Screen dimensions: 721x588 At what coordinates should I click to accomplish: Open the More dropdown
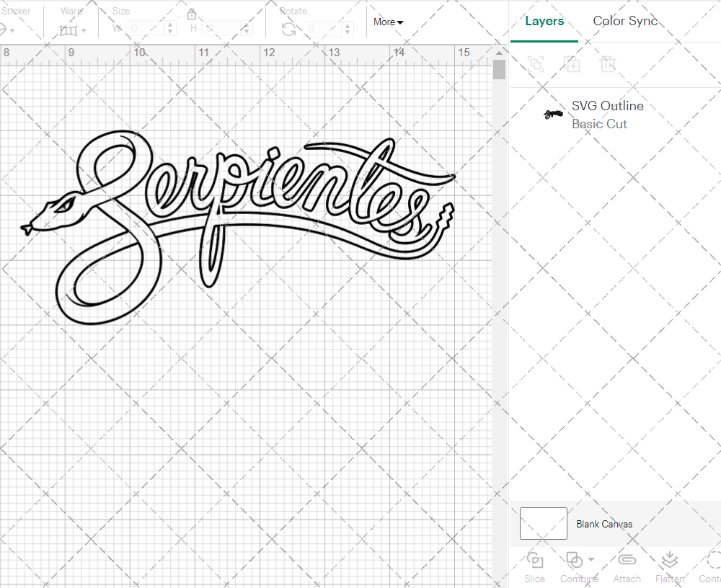[x=388, y=22]
